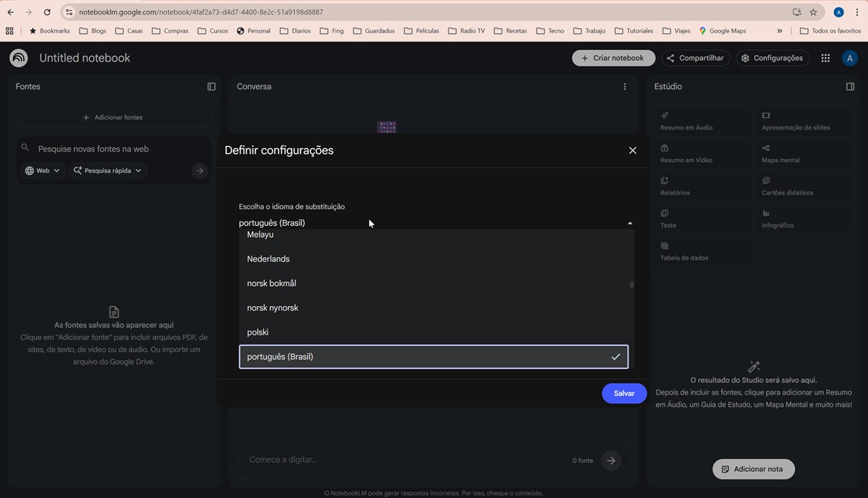Click the NotebookLM logo icon
Screen dimensions: 868x498
click(x=19, y=58)
